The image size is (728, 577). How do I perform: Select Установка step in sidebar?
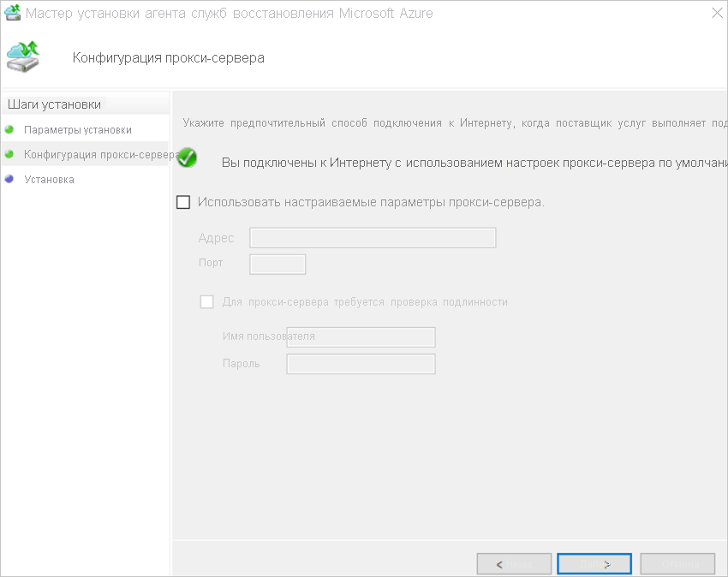coord(49,180)
